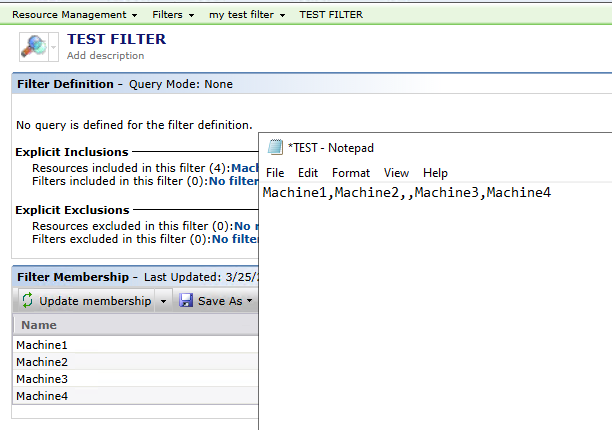Click the Notepad icon in TEST title bar
This screenshot has width=612, height=430.
pos(275,147)
